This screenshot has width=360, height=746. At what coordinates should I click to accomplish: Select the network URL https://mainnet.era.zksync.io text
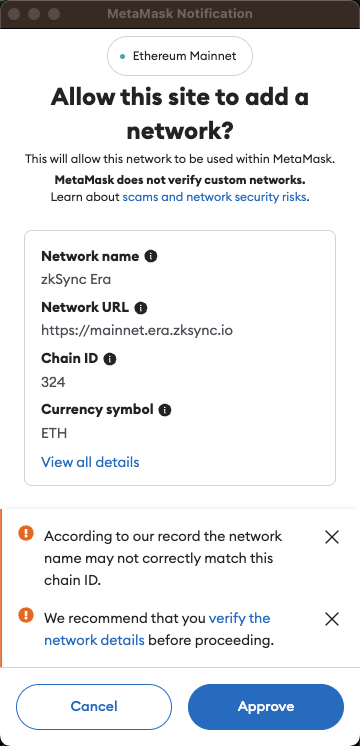click(x=137, y=330)
